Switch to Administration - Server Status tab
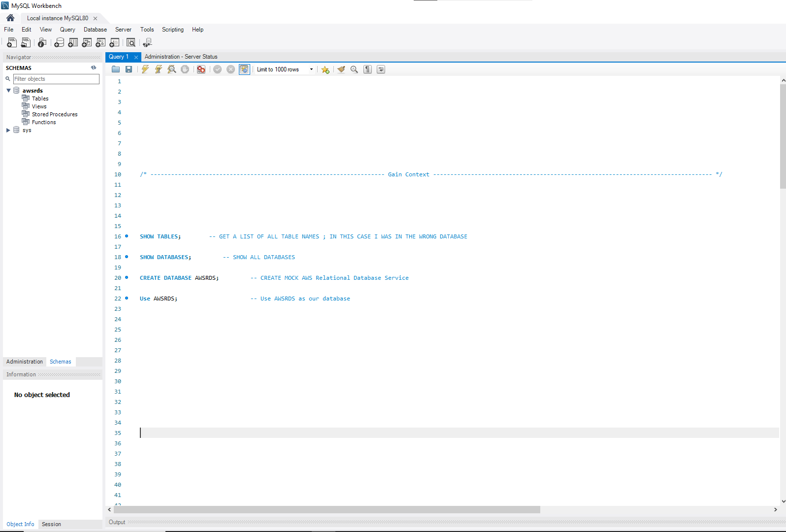This screenshot has width=786, height=532. [x=181, y=57]
